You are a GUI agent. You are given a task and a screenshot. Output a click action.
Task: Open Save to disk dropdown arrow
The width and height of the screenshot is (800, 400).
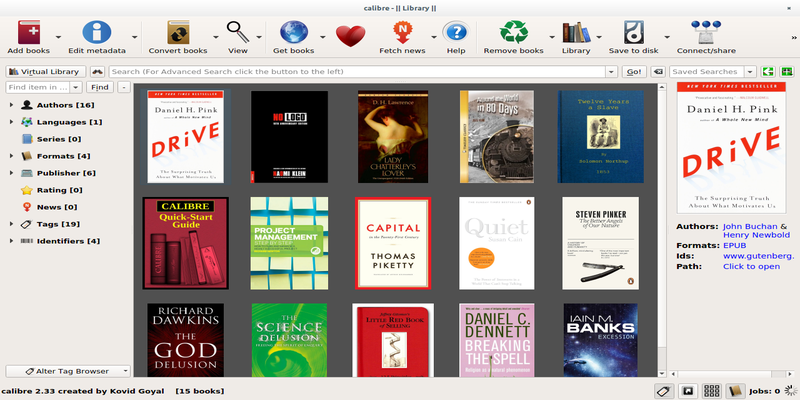pos(666,37)
